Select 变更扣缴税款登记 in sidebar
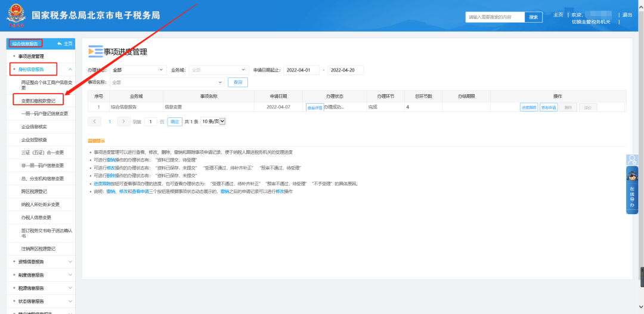 point(39,100)
